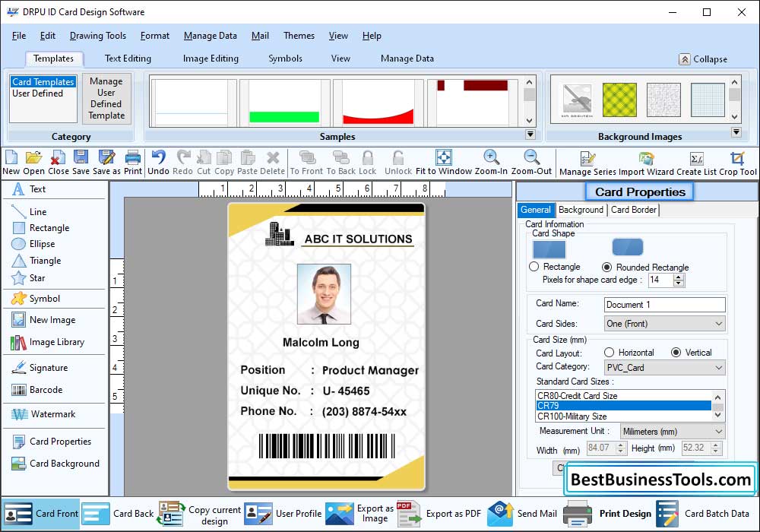Viewport: 760px width, 532px height.
Task: Open a file with the Open icon
Action: click(x=33, y=163)
